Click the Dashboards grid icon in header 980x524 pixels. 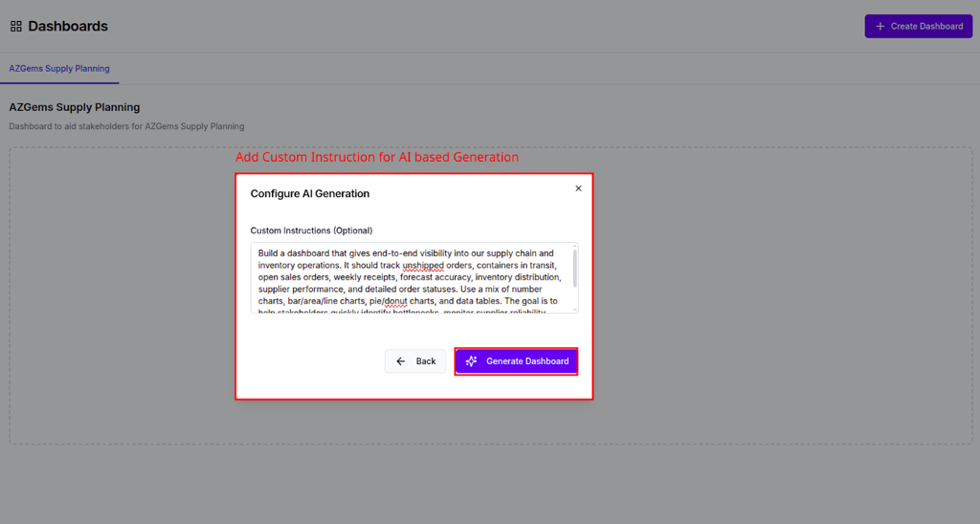coord(16,26)
